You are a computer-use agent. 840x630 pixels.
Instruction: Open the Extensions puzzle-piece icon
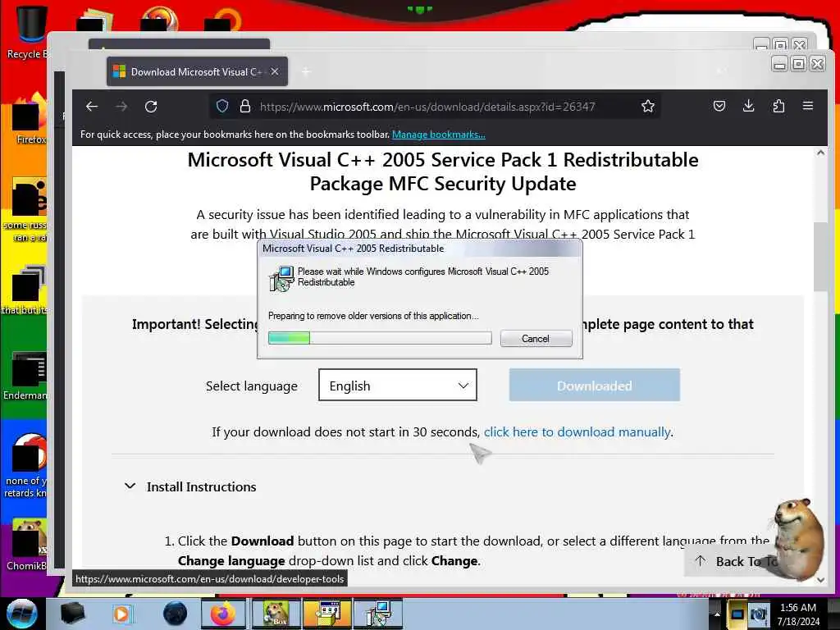pyautogui.click(x=778, y=106)
